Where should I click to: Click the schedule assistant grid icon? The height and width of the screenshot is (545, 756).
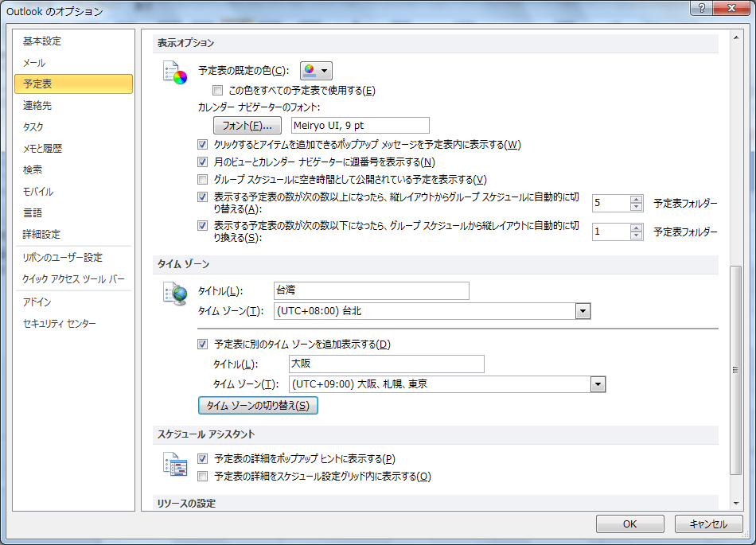[x=175, y=464]
